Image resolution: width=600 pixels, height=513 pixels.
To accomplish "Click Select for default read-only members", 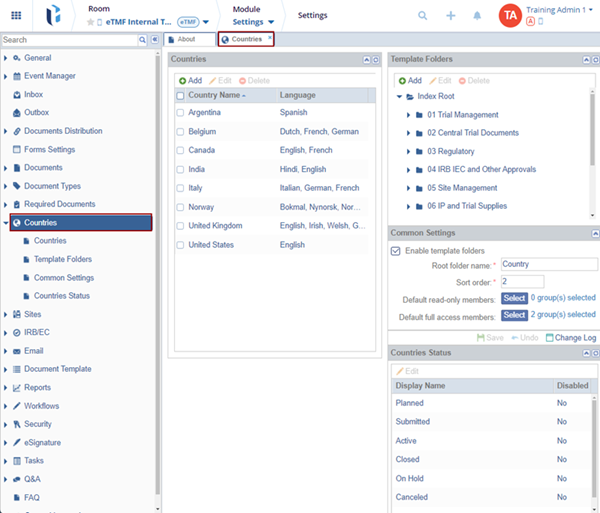I will pos(514,298).
